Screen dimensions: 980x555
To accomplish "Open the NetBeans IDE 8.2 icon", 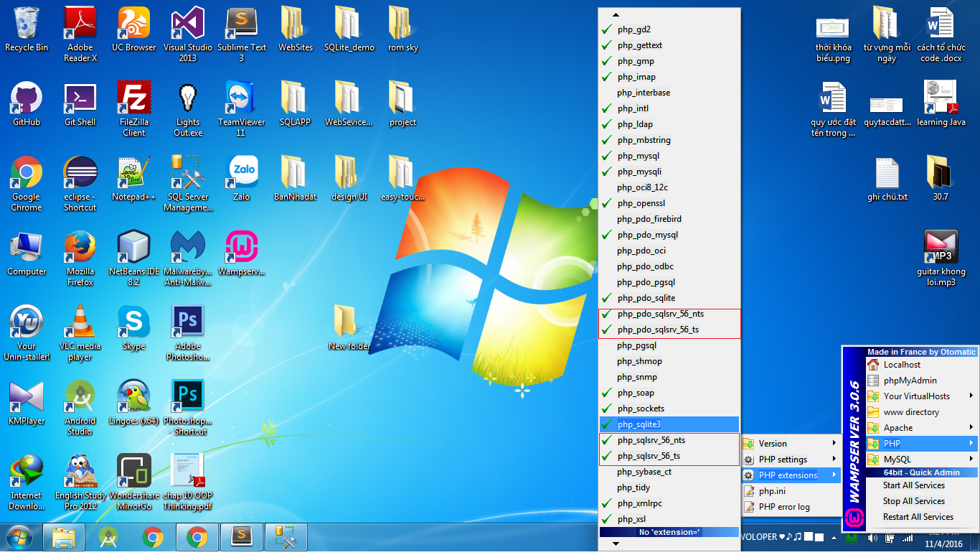I will 133,258.
